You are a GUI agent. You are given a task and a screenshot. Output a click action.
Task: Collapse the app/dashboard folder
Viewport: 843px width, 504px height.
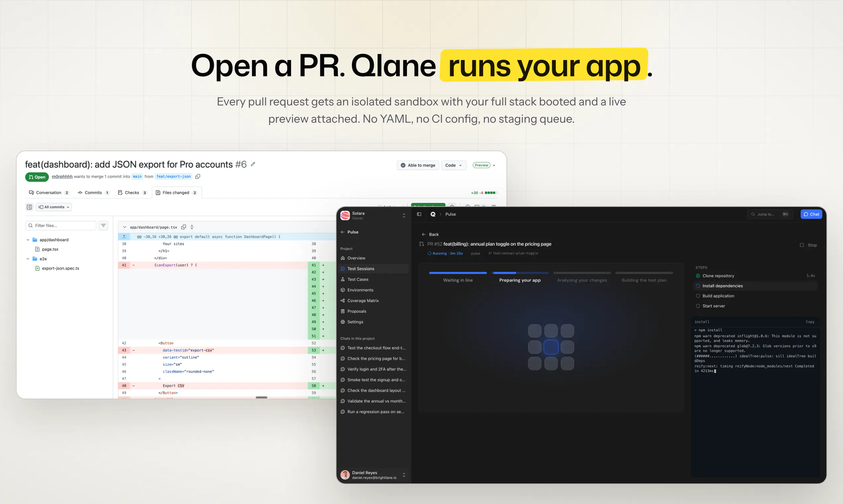point(28,240)
